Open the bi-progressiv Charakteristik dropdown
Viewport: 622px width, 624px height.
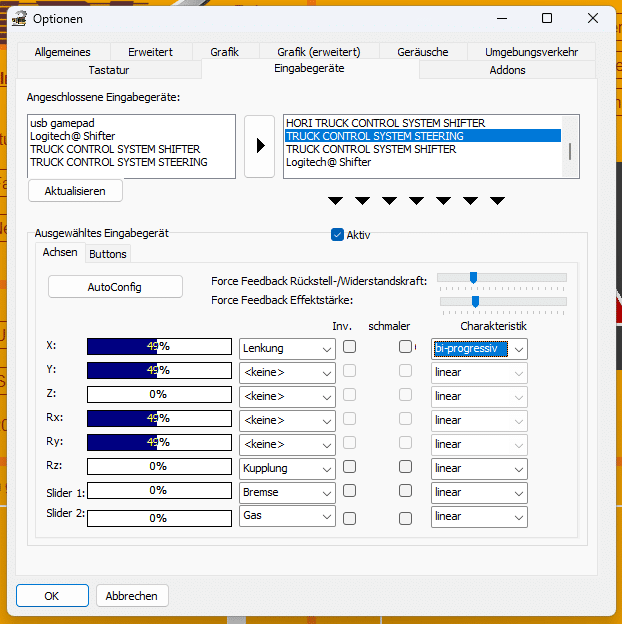(x=479, y=348)
